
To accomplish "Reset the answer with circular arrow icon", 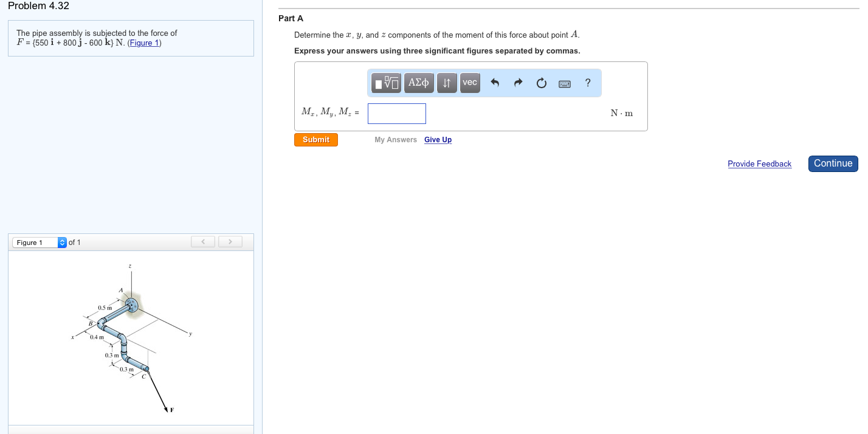I will pos(542,83).
